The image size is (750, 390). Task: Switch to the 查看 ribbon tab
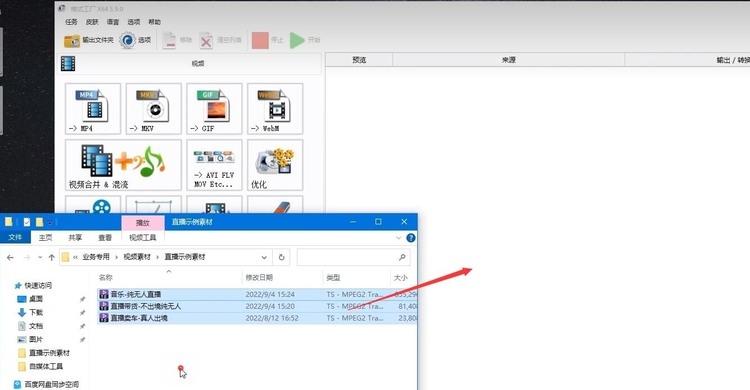(x=105, y=237)
